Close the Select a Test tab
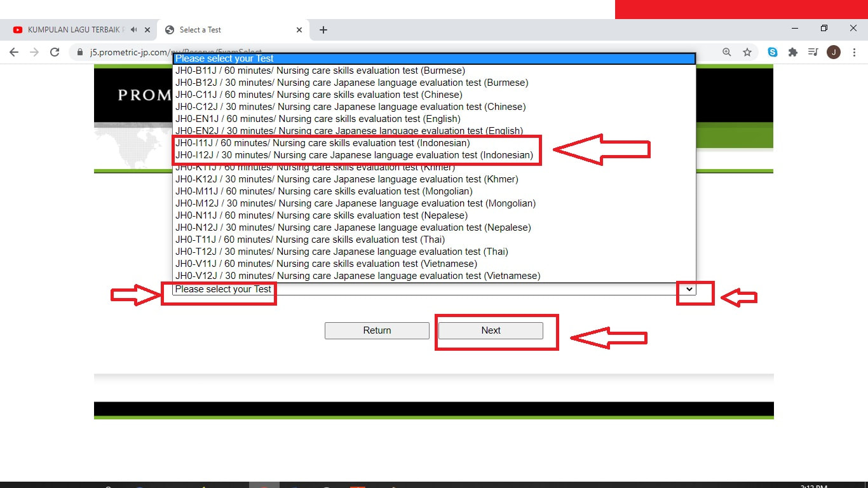Viewport: 868px width, 488px height. [x=299, y=30]
